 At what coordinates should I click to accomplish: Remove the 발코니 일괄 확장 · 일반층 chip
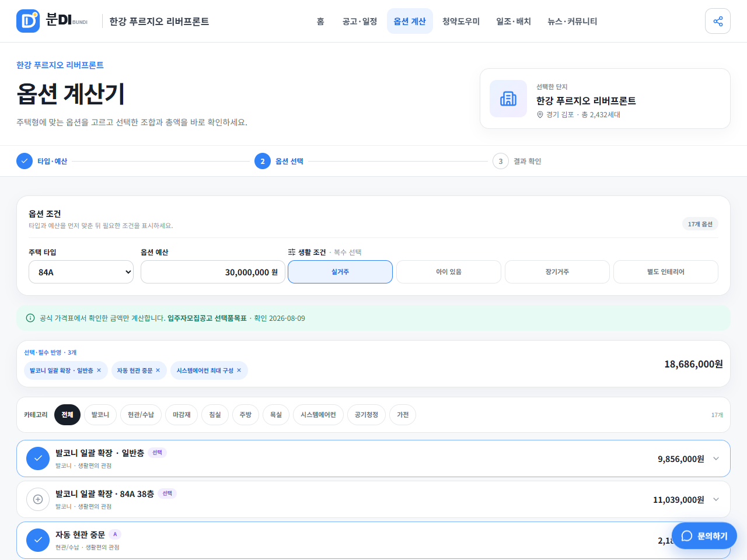tap(99, 370)
